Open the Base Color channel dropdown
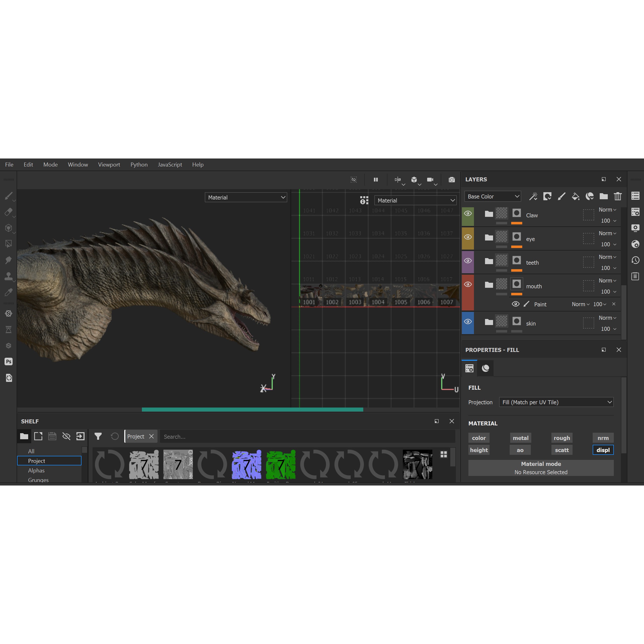Screen dimensions: 644x644 pyautogui.click(x=493, y=197)
